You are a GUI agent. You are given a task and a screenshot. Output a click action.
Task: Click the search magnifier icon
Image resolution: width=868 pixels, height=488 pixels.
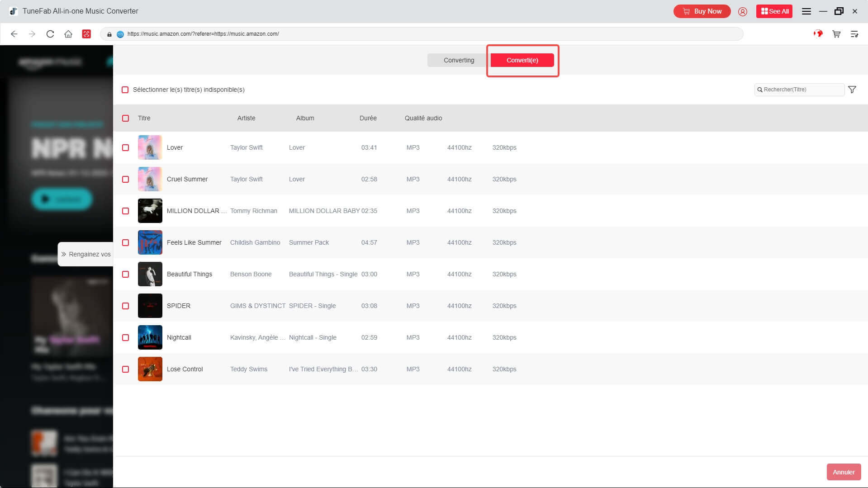[x=760, y=90]
